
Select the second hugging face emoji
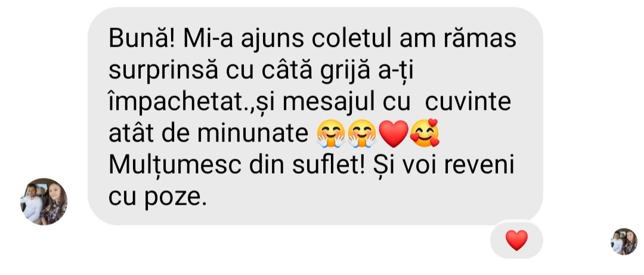(363, 134)
